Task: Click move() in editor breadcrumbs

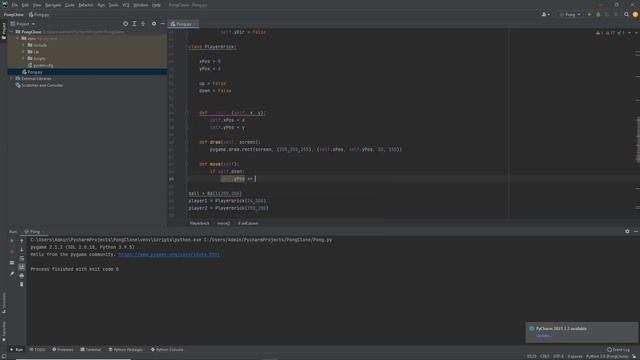Action: (223, 223)
